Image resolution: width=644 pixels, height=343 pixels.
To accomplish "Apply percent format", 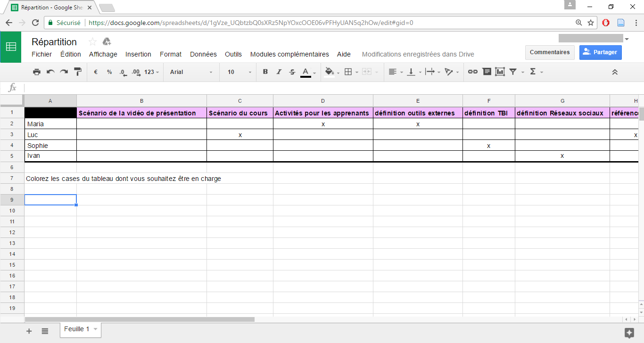I will pos(109,72).
